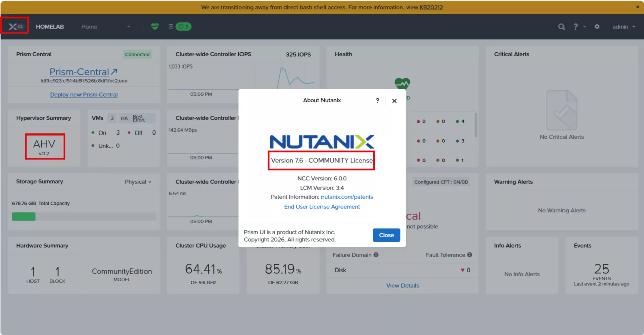
Task: Click the storage capacity usage bar
Action: [84, 216]
